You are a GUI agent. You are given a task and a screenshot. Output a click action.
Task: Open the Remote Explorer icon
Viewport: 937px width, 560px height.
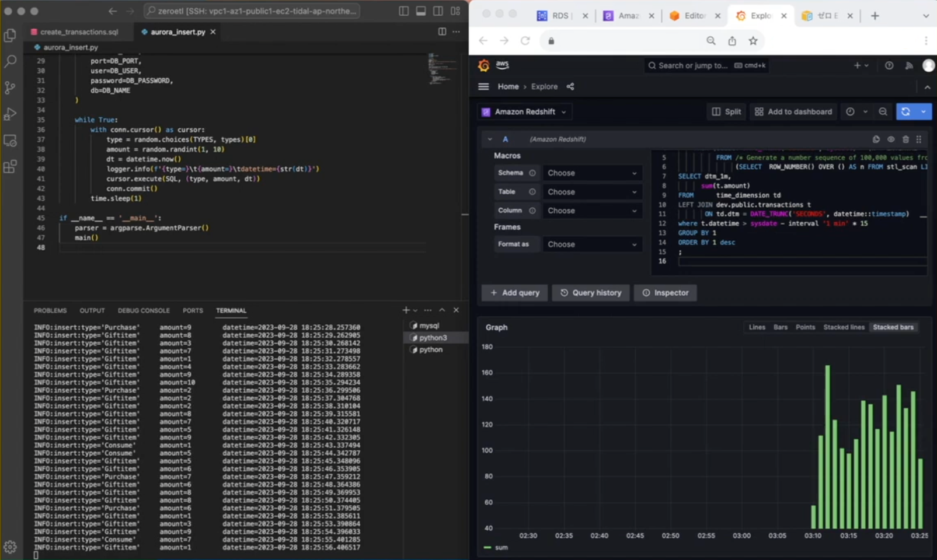click(10, 141)
